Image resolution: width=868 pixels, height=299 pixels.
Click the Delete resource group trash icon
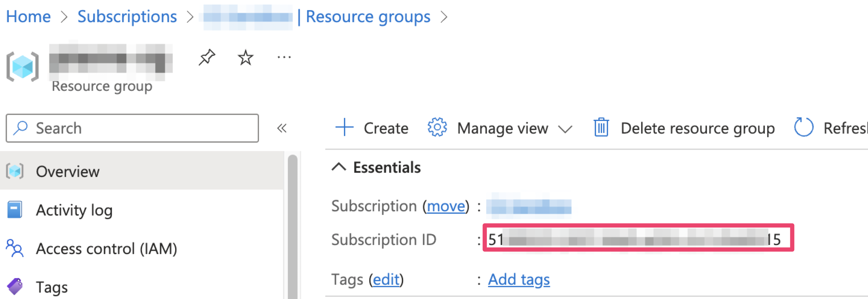pyautogui.click(x=601, y=128)
